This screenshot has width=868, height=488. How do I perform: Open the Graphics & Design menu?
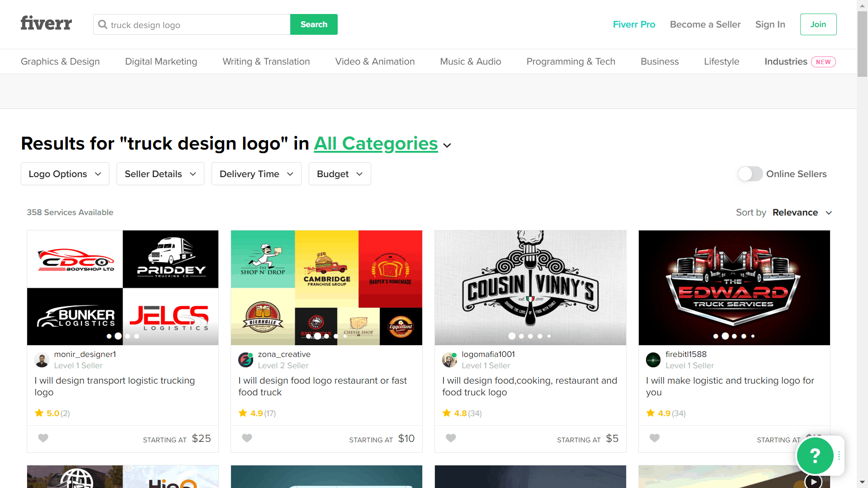[x=60, y=61]
